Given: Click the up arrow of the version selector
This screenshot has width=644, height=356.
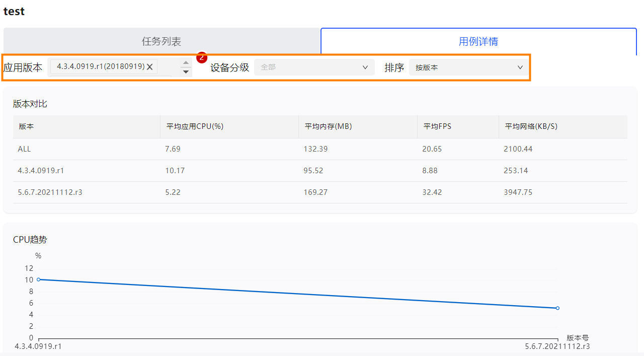Looking at the screenshot, I should coord(186,62).
